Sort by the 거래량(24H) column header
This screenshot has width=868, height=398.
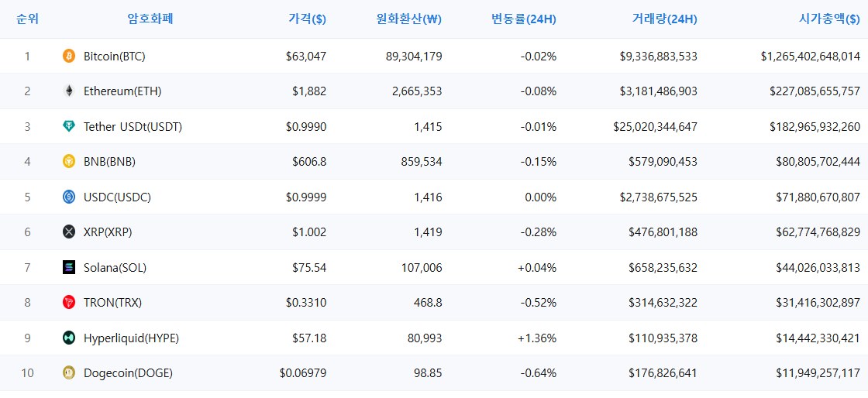664,19
